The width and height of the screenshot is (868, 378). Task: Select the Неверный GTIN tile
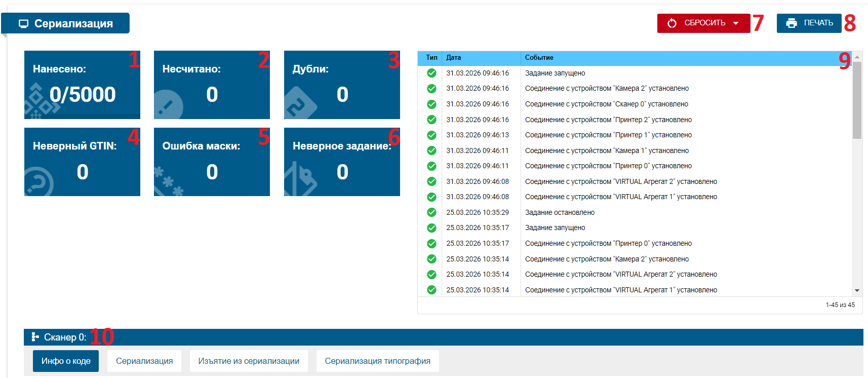(x=82, y=162)
